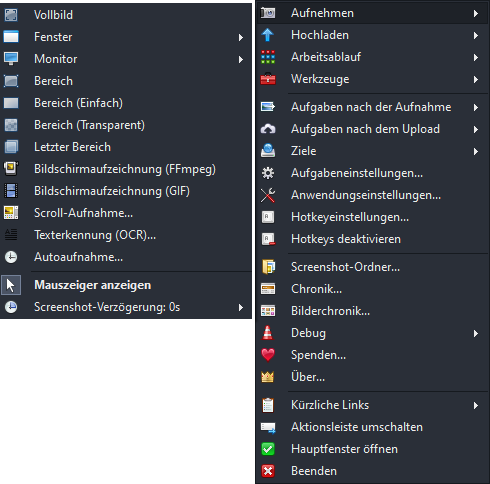Toggle Mauszeiger anzeigen option
This screenshot has height=484, width=490.
click(126, 285)
